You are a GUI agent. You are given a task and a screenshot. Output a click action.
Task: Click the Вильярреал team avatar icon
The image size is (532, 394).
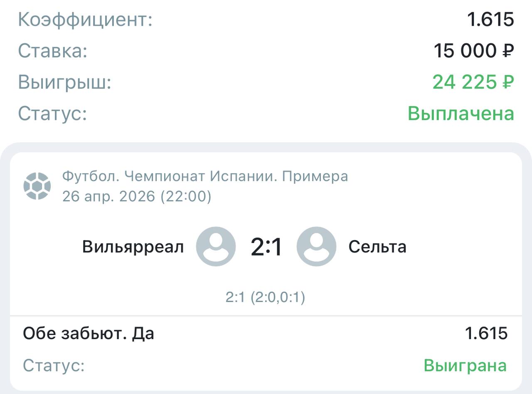pos(216,247)
